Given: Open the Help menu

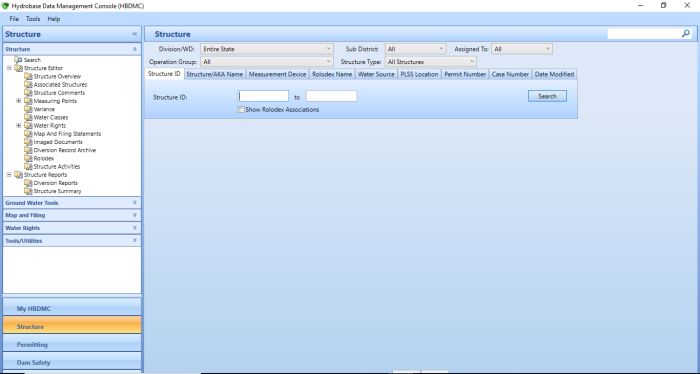Looking at the screenshot, I should 54,19.
